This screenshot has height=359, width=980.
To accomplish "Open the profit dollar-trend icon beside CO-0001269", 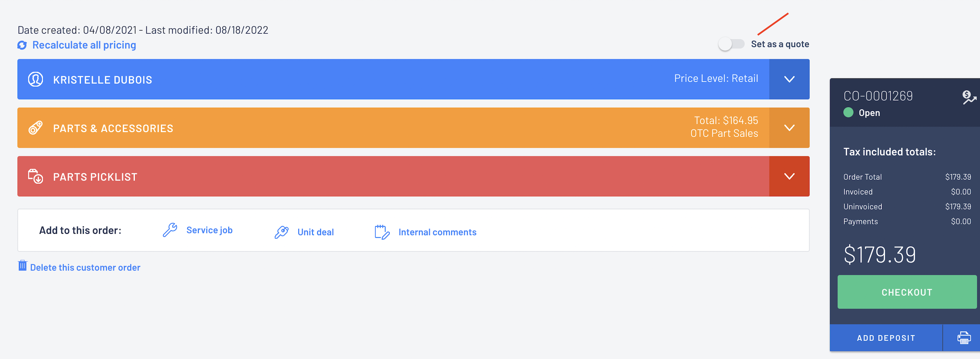I will point(969,97).
